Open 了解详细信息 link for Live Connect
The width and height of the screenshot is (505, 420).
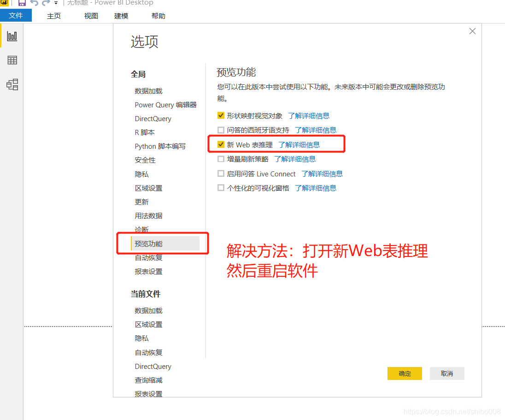click(x=322, y=174)
